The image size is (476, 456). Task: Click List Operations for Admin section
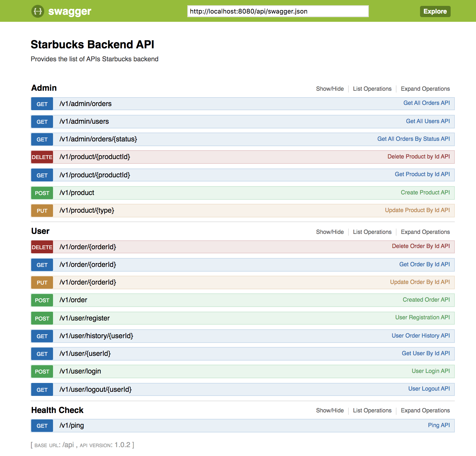click(x=372, y=89)
